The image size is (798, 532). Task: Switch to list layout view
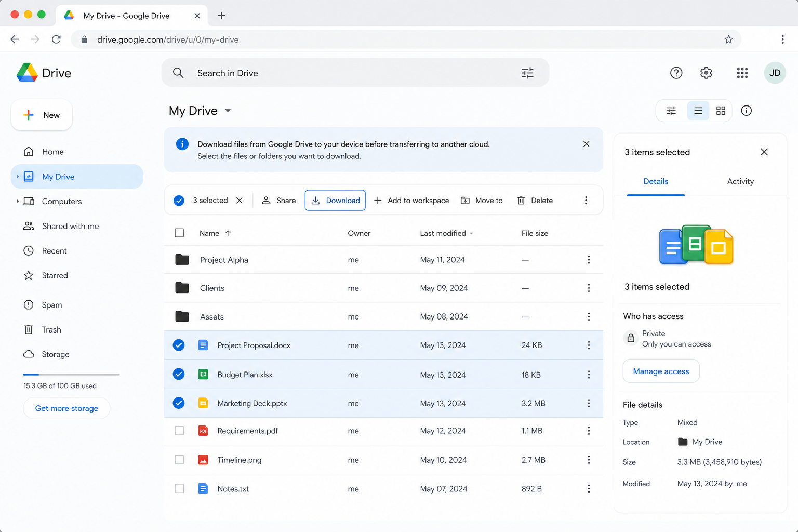click(698, 111)
